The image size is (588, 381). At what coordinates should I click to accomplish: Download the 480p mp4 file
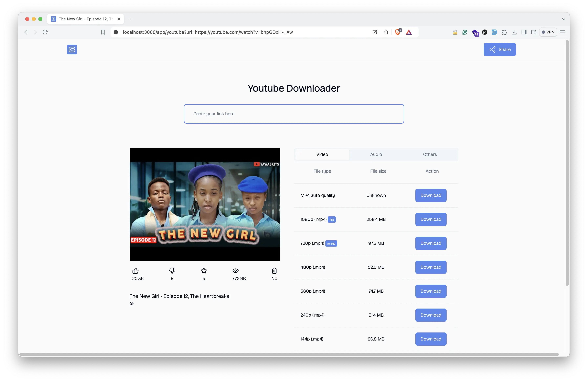click(x=431, y=267)
